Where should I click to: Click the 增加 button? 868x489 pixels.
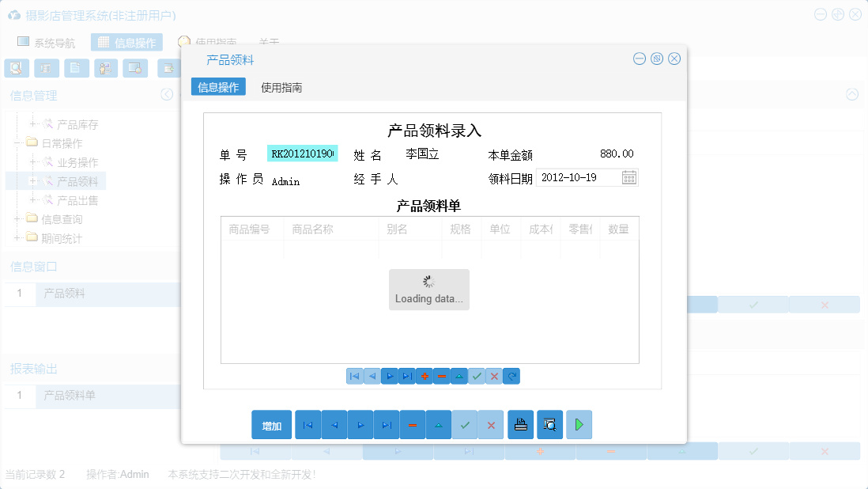pos(271,425)
